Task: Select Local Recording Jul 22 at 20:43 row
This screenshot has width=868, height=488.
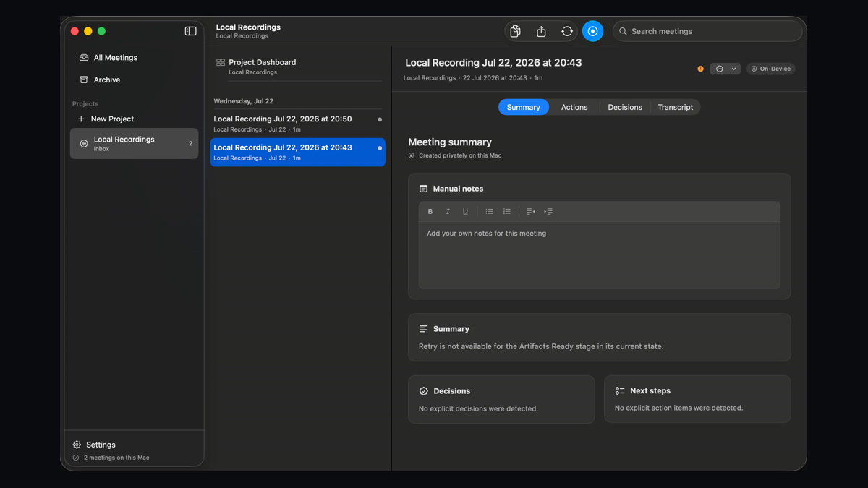Action: [x=297, y=152]
